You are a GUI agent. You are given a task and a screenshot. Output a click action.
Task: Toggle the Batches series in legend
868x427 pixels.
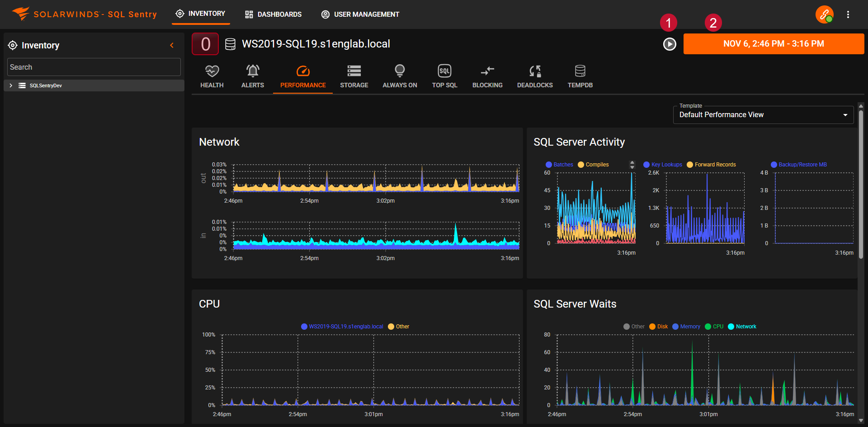coord(560,165)
